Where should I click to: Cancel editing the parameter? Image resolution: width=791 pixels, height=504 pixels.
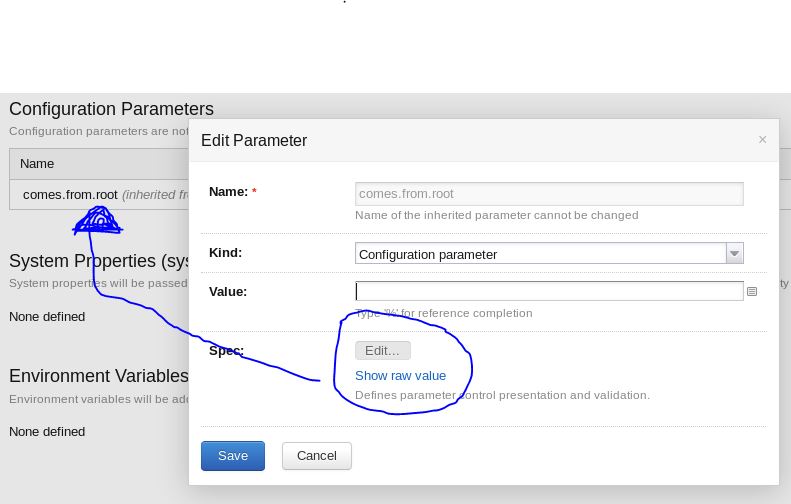[x=317, y=456]
